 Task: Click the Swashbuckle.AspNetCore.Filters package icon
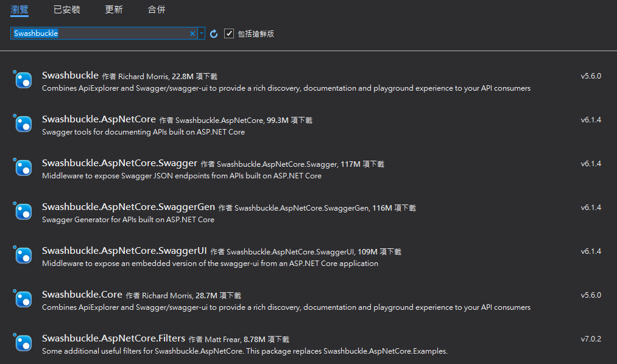[23, 343]
